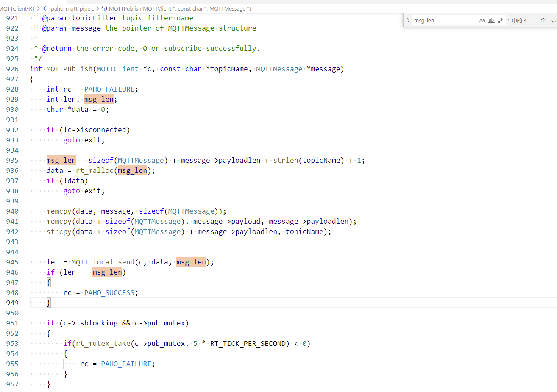Expand the find widget to show replace
The image size is (557, 392).
click(x=408, y=20)
